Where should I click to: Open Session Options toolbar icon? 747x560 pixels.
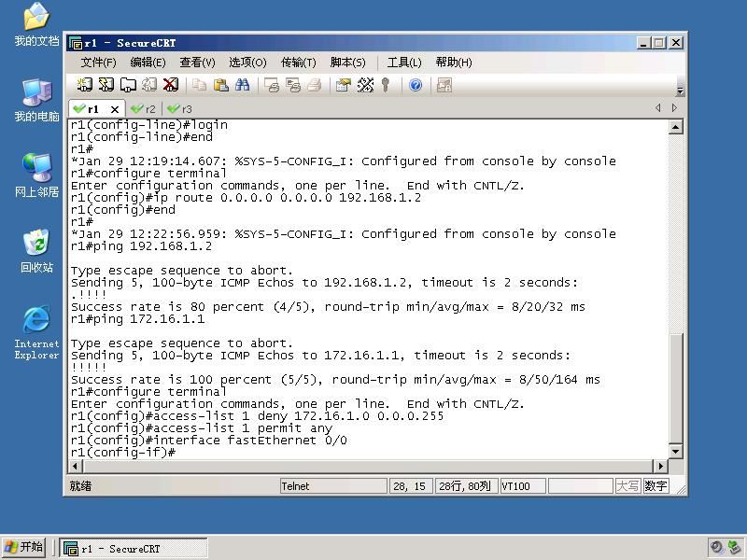(344, 85)
